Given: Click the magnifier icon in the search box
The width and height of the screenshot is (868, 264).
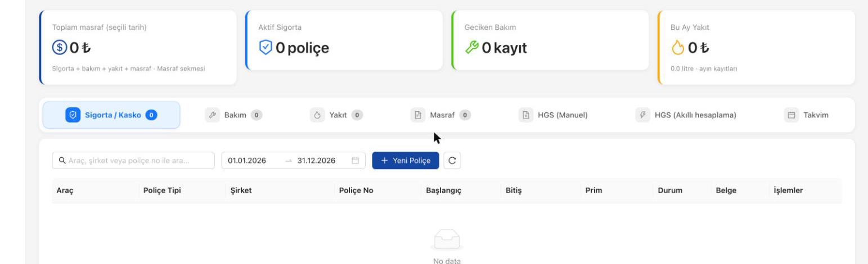Looking at the screenshot, I should pyautogui.click(x=62, y=161).
